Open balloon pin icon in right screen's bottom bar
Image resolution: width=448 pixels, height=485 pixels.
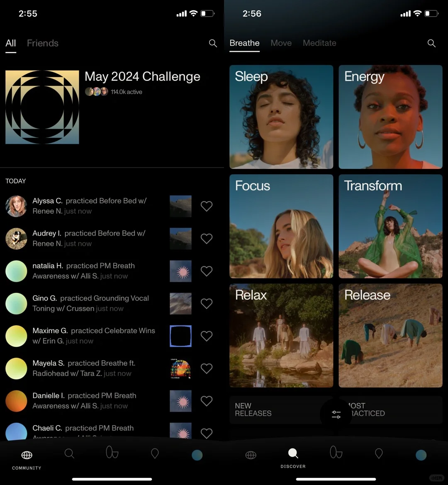(379, 454)
